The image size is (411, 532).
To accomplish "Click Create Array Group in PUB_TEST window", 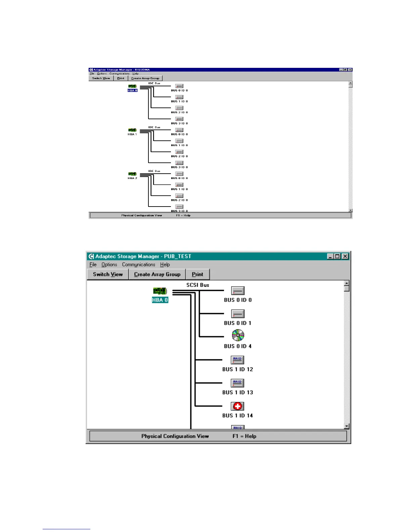I will (x=157, y=274).
